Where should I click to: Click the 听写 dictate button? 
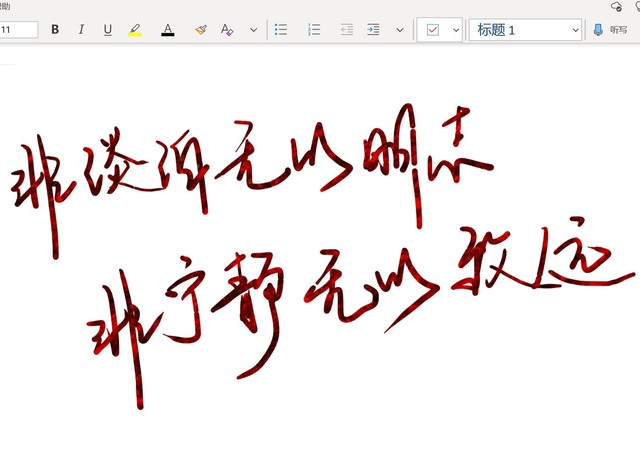618,30
